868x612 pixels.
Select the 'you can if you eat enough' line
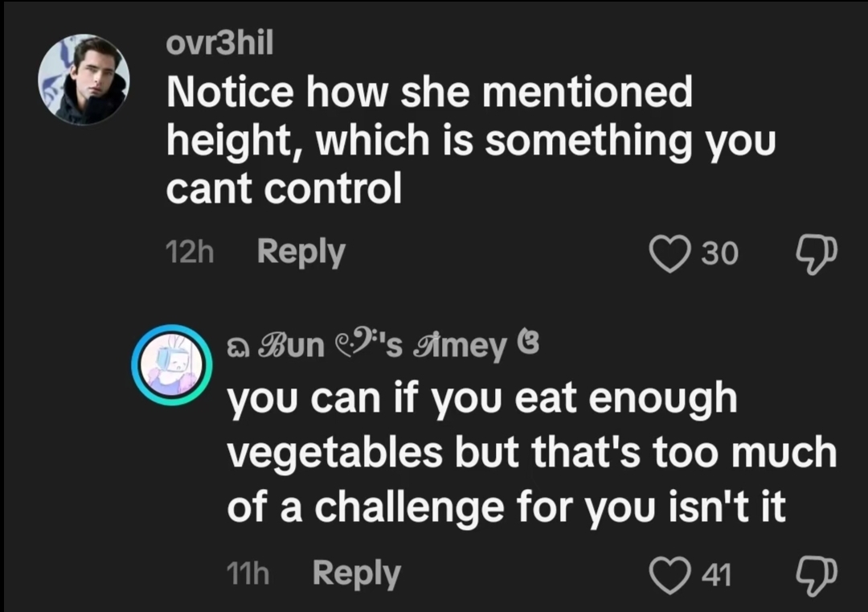pos(482,400)
